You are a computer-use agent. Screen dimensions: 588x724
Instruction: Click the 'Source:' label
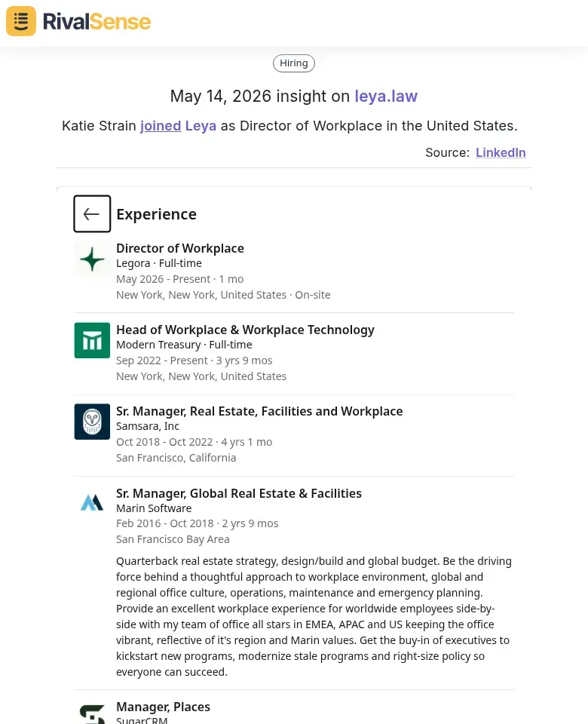pyautogui.click(x=447, y=152)
